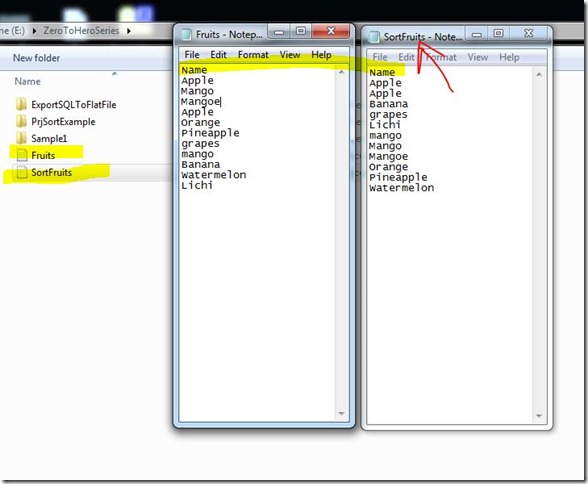Maximize the Fruits Notepad window
The width and height of the screenshot is (588, 484).
point(300,31)
